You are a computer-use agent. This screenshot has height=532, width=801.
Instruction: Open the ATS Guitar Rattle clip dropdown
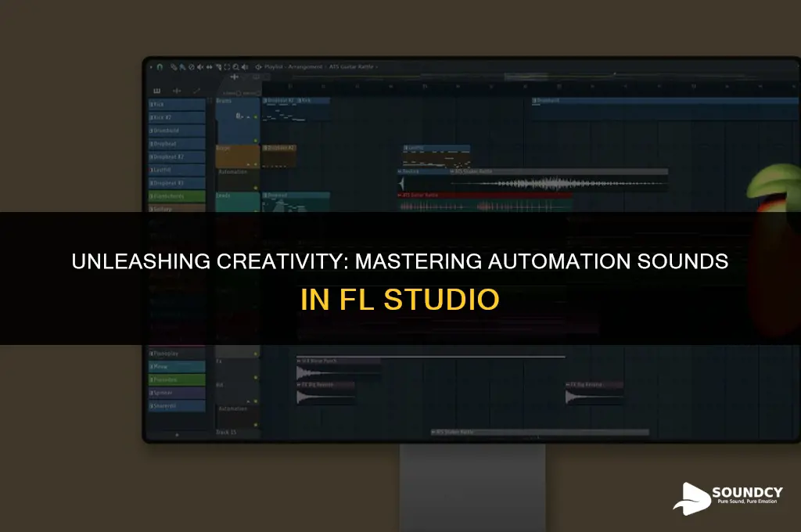coord(377,67)
